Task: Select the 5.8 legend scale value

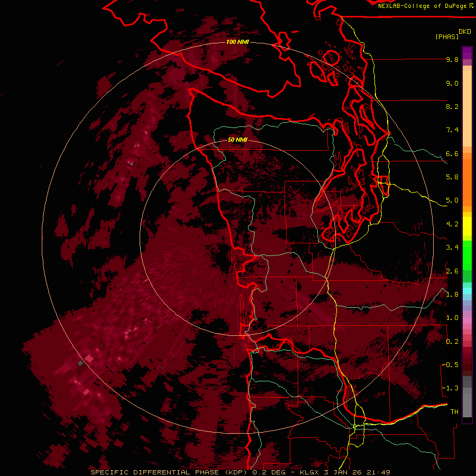Action: click(452, 177)
